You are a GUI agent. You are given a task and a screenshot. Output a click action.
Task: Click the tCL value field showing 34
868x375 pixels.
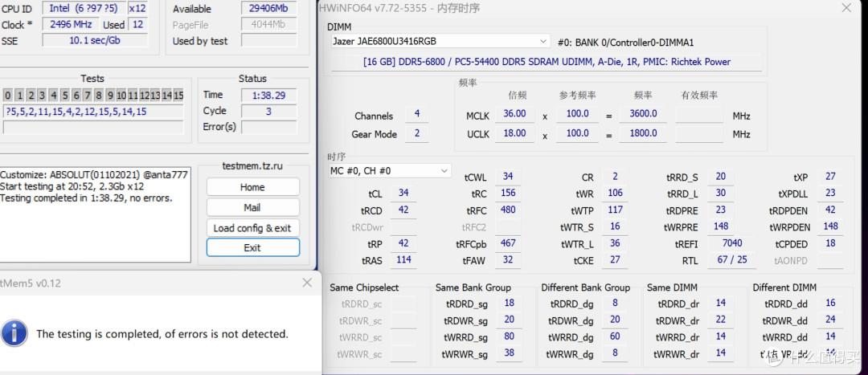tap(403, 193)
